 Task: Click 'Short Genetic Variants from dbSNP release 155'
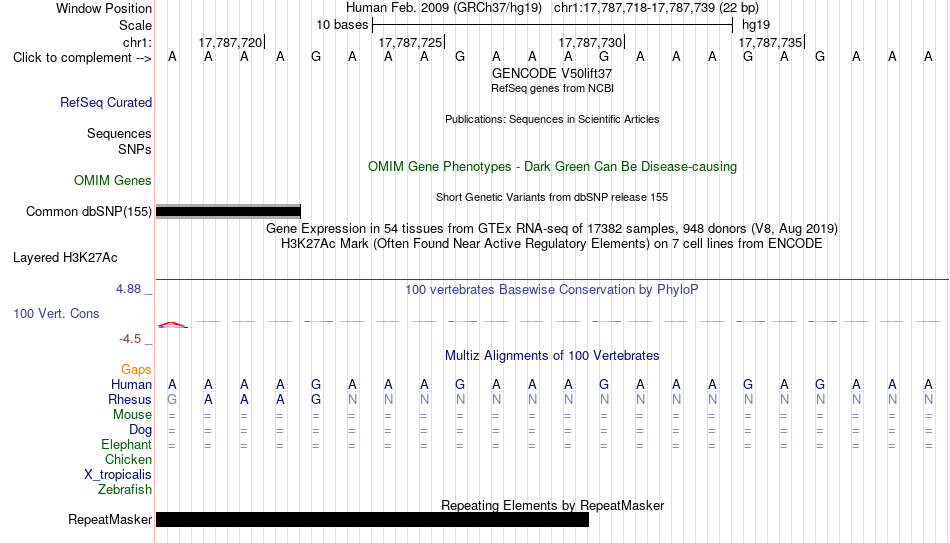[x=552, y=198]
